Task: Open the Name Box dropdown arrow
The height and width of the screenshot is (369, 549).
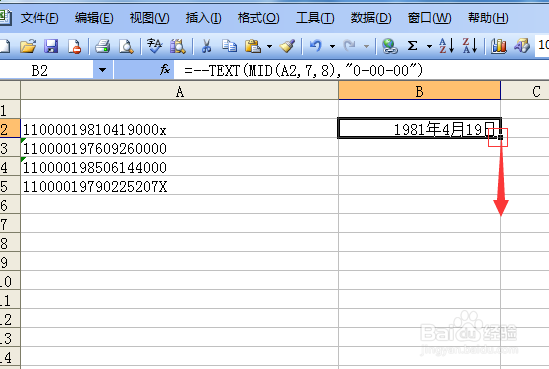Action: (103, 70)
